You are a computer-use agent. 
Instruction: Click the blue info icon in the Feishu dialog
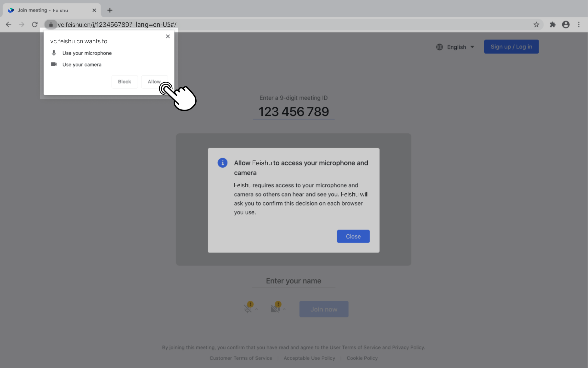(x=222, y=163)
